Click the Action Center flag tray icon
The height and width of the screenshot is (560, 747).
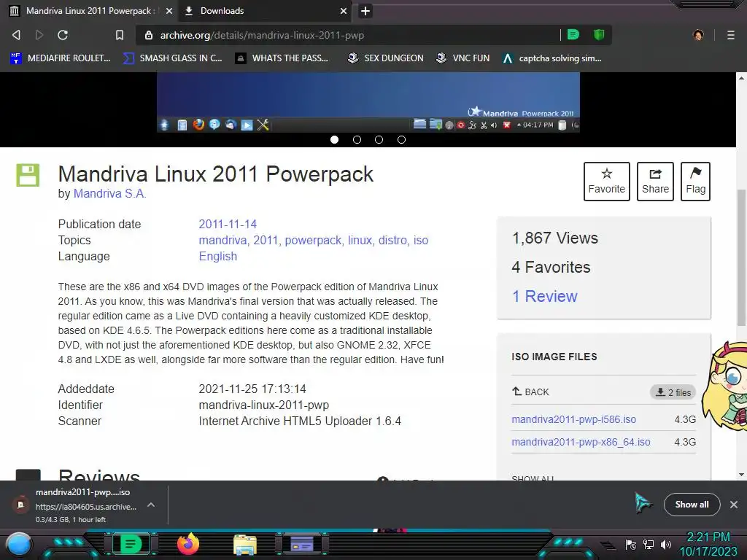pyautogui.click(x=631, y=544)
